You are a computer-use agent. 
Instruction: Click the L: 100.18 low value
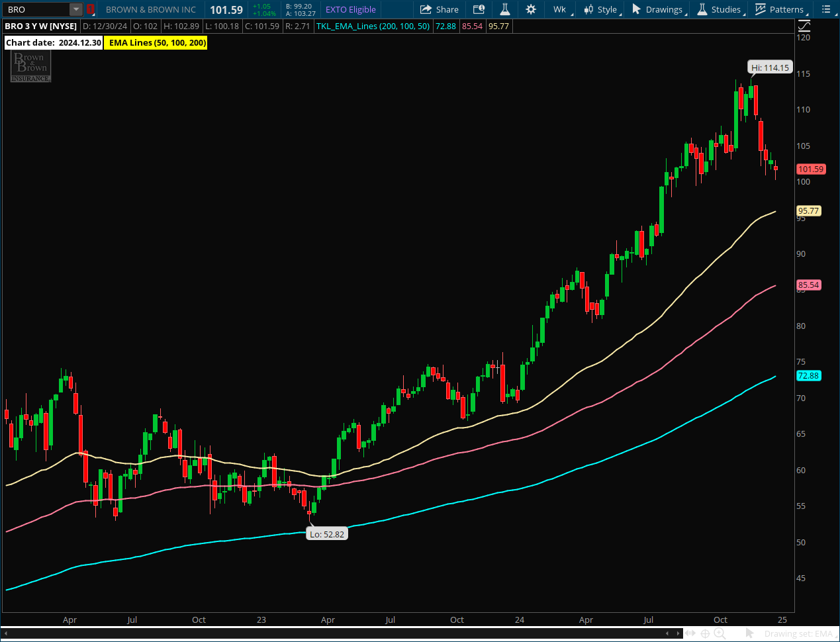222,26
